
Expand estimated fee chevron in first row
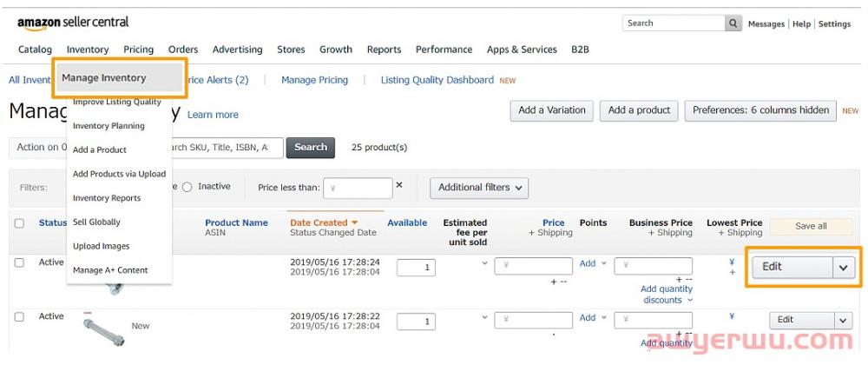coord(484,264)
